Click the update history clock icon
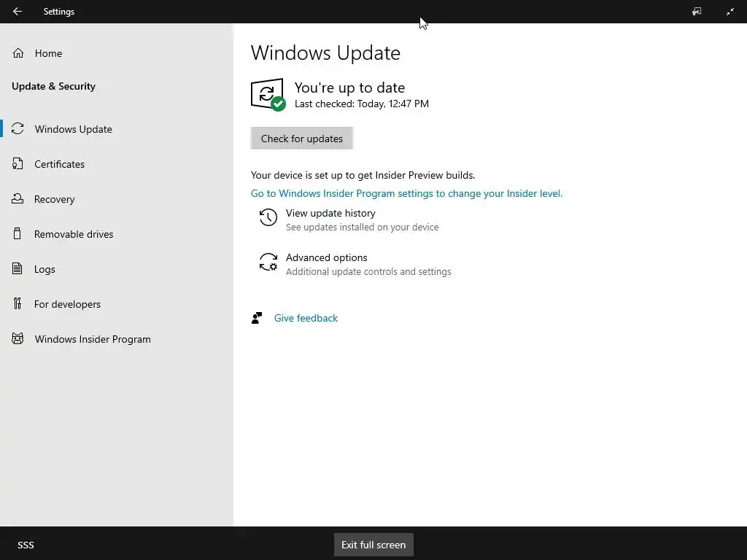This screenshot has height=560, width=747. coord(268,217)
